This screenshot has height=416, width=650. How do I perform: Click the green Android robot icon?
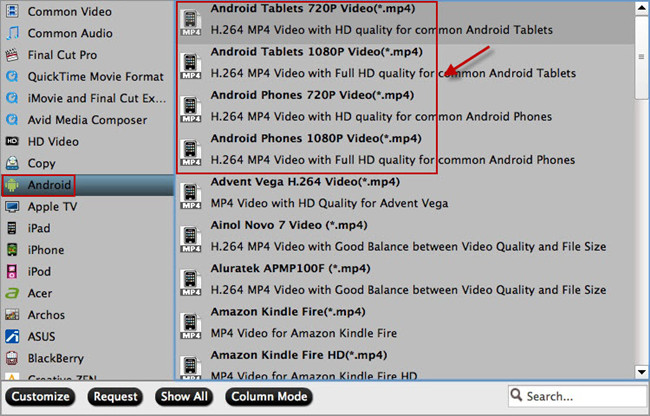12,185
